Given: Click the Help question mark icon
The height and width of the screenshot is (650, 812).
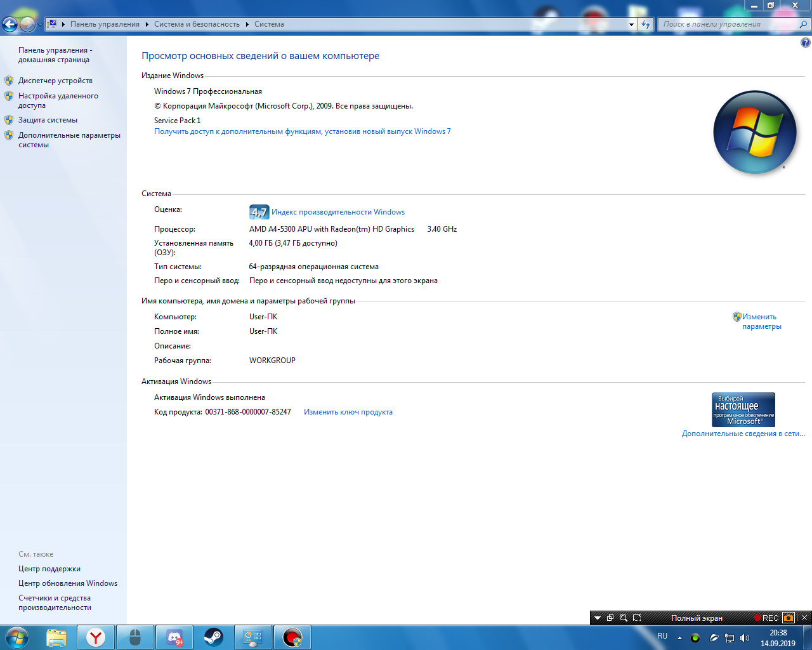Looking at the screenshot, I should pos(806,43).
